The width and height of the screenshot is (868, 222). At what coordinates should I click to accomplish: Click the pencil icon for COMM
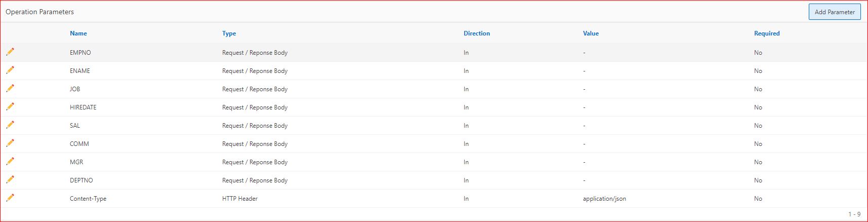click(x=10, y=143)
